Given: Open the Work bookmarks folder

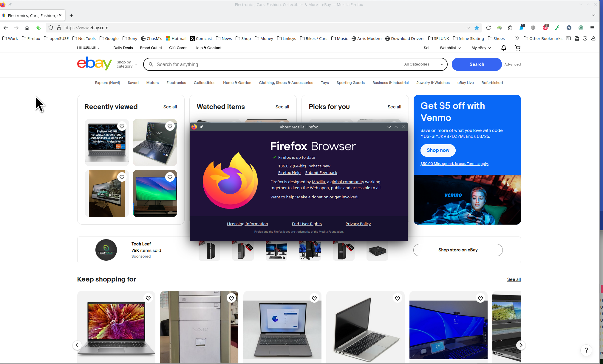Looking at the screenshot, I should coord(10,38).
